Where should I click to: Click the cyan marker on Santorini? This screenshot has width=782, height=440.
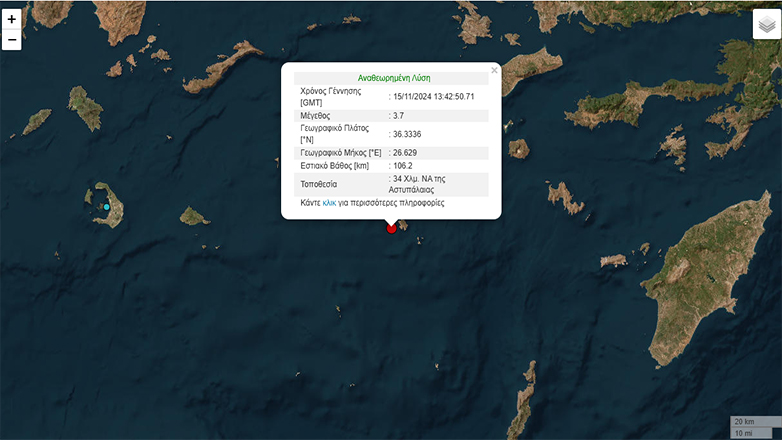[x=106, y=207]
